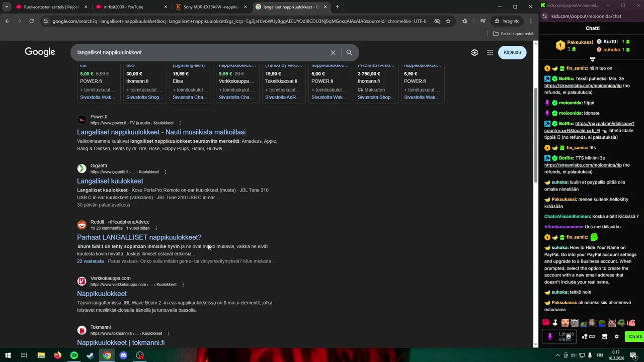644x362 pixels.
Task: Open the media control icon in Chrome toolbar
Action: pyautogui.click(x=483, y=21)
